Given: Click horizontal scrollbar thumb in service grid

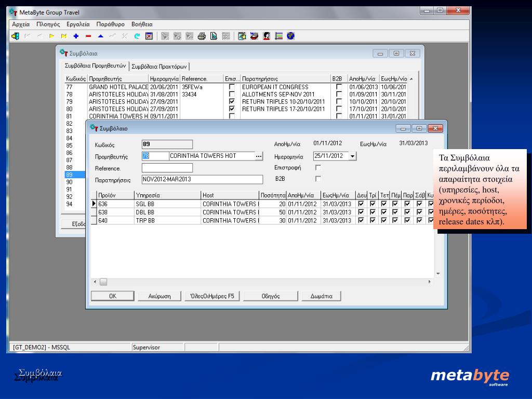Looking at the screenshot, I should (103, 282).
